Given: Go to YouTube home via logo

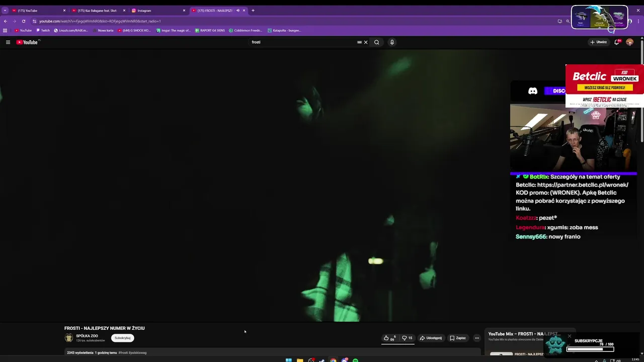Looking at the screenshot, I should click(x=27, y=42).
